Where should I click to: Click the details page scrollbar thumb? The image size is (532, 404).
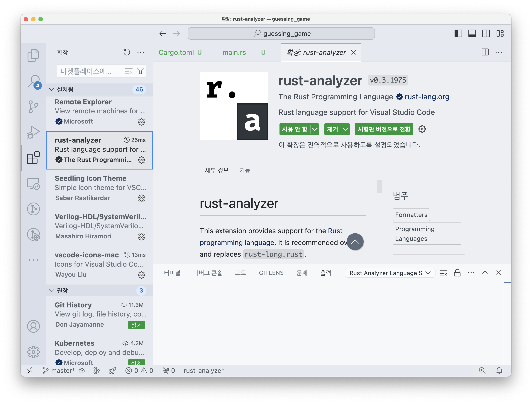379,186
